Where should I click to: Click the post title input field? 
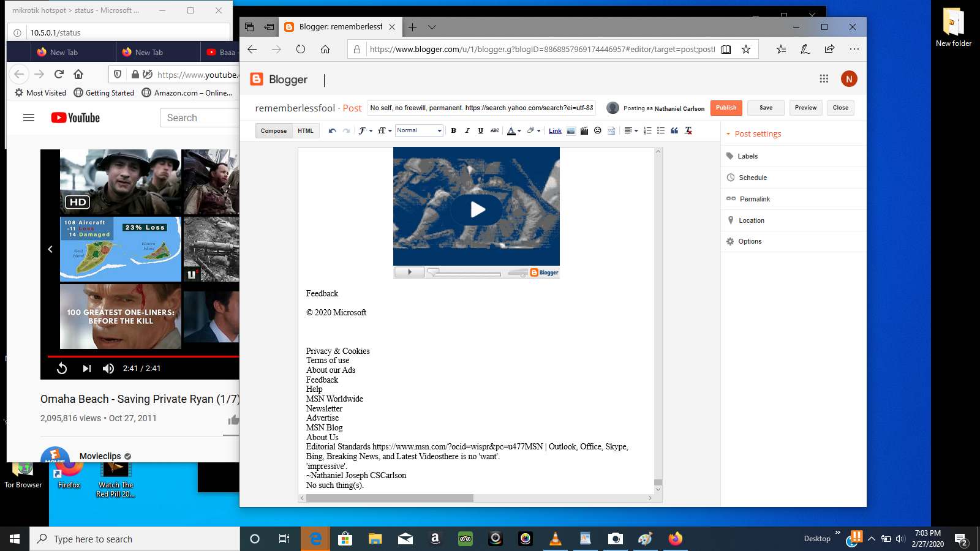(x=481, y=108)
